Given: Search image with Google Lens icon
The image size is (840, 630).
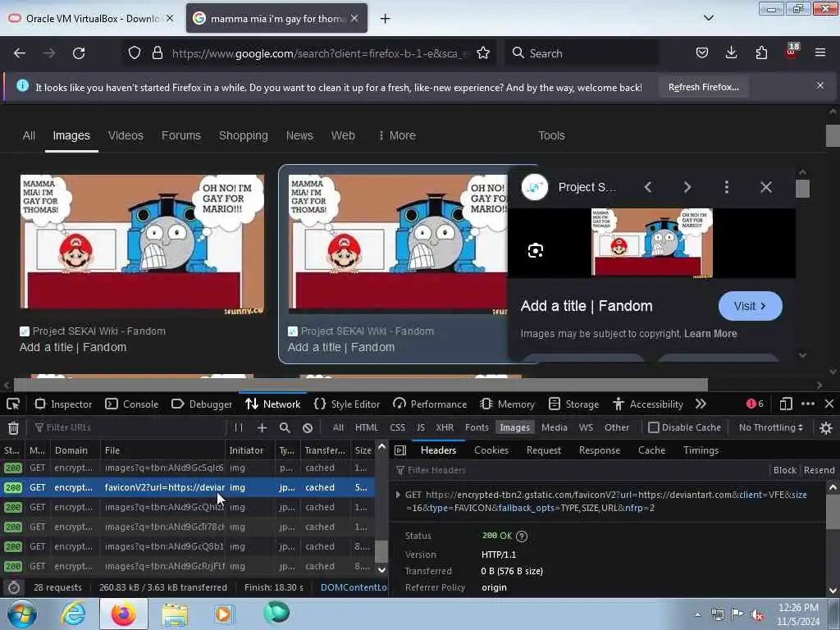Looking at the screenshot, I should (535, 250).
